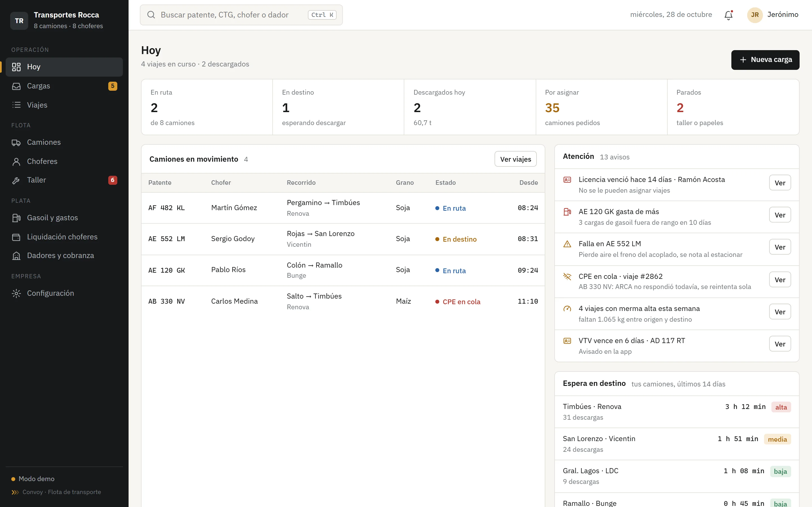Image resolution: width=812 pixels, height=507 pixels.
Task: Click the Choferes person icon
Action: pos(16,162)
